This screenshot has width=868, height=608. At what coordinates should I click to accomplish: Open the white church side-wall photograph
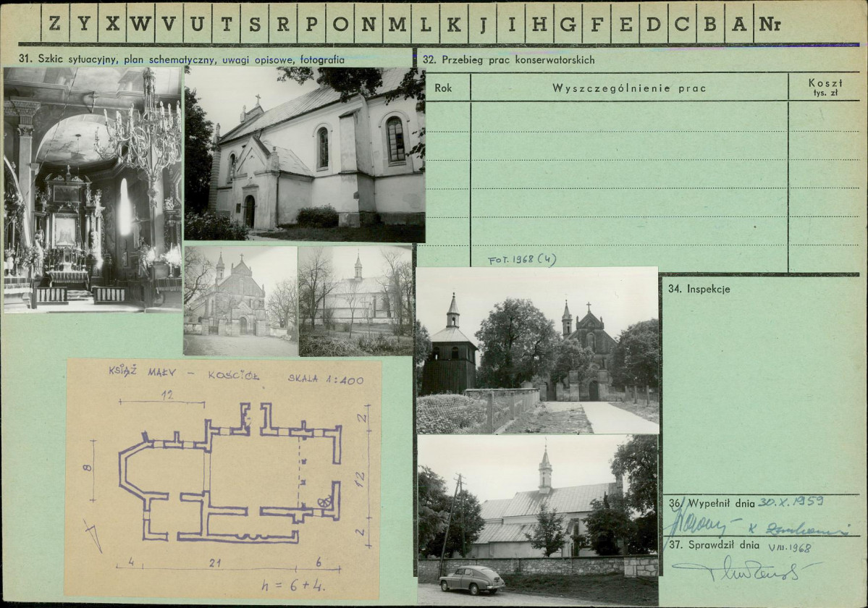click(305, 154)
